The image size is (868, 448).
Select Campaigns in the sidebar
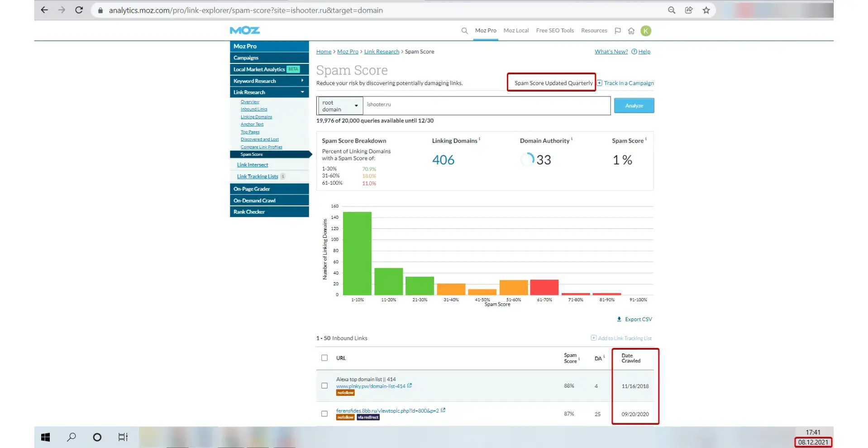[269, 58]
